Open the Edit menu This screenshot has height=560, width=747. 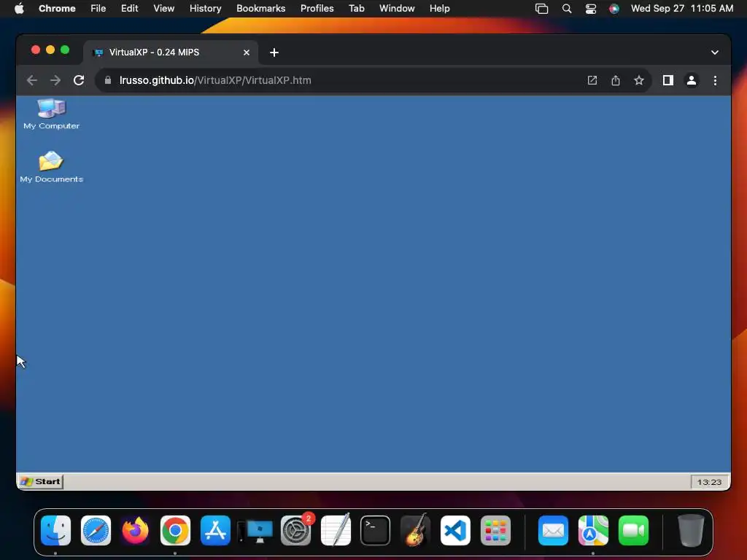coord(130,9)
